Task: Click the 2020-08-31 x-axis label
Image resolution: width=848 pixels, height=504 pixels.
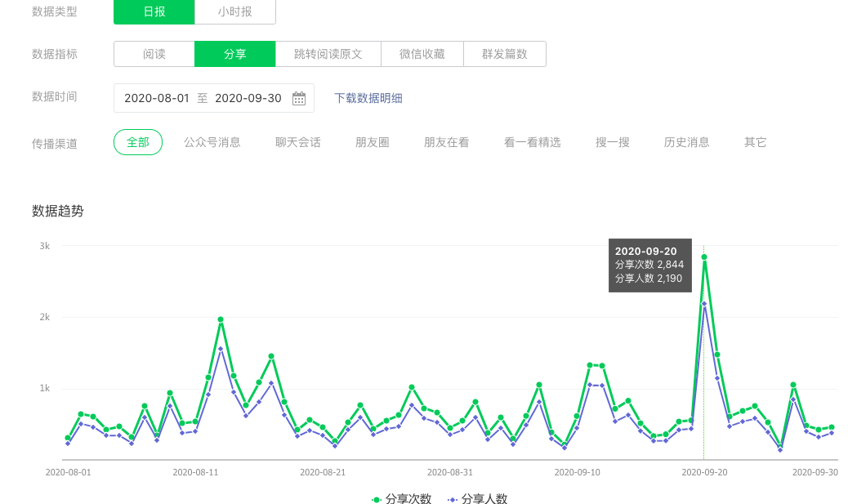Action: coord(450,472)
